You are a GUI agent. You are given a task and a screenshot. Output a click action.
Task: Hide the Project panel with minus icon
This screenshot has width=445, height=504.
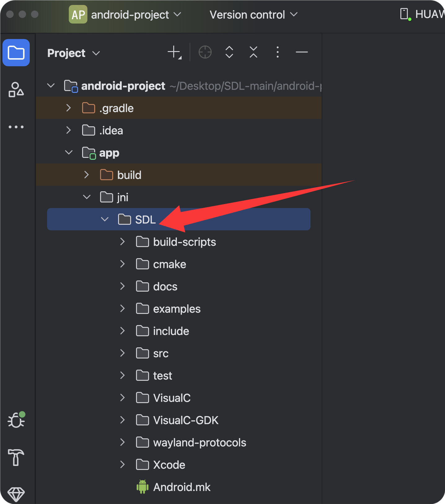pos(302,52)
